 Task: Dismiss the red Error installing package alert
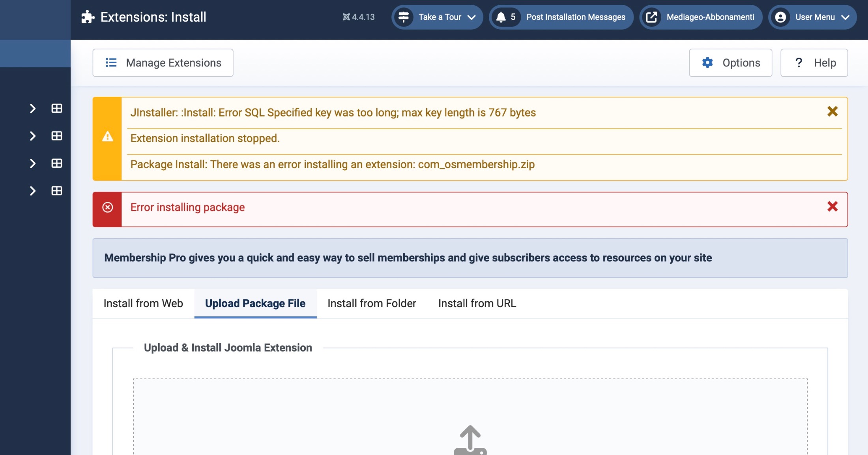(832, 206)
